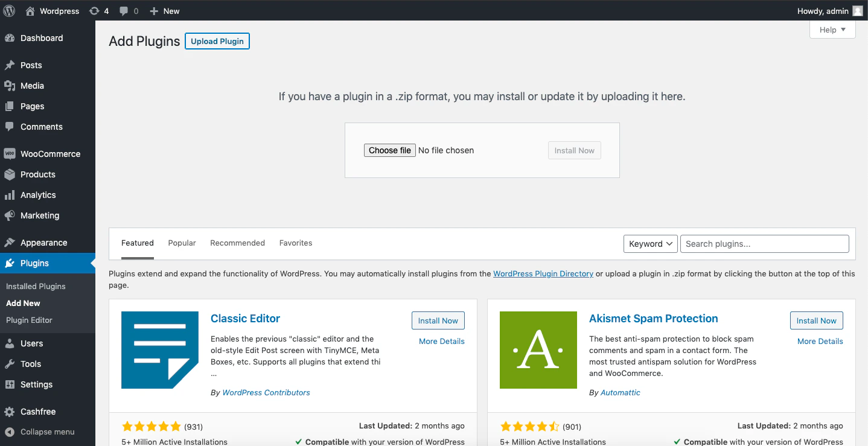Install the Akismet Spam Protection plugin

point(817,320)
